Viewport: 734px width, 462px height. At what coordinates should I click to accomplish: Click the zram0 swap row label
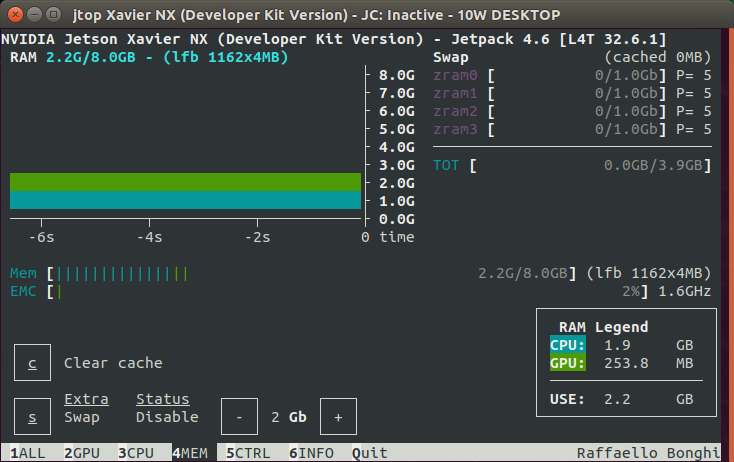point(455,75)
